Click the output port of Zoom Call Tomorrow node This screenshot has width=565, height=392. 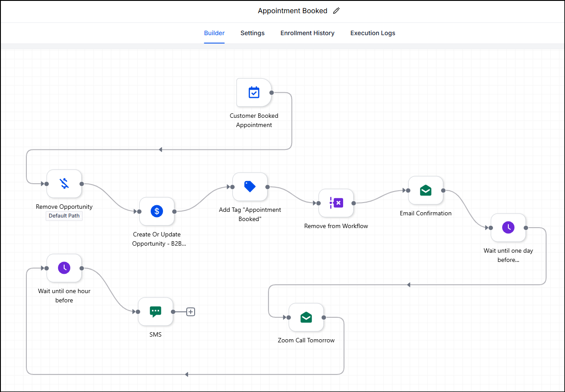pyautogui.click(x=324, y=317)
